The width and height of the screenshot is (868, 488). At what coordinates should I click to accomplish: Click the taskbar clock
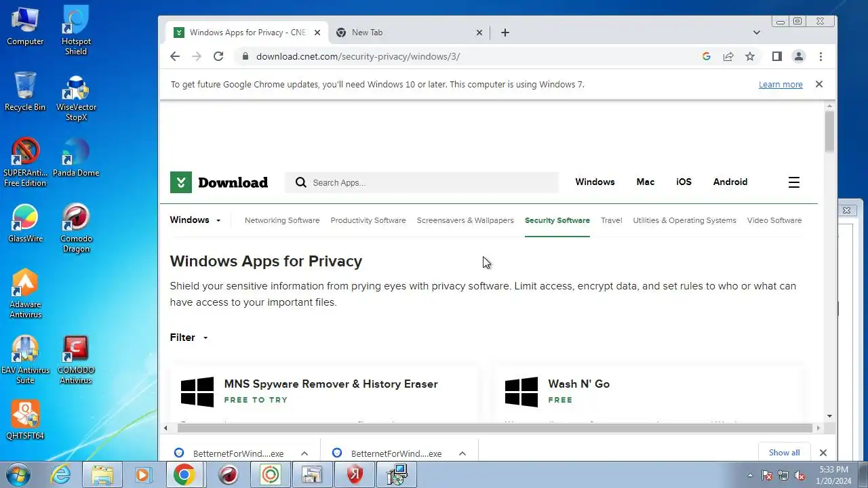pyautogui.click(x=833, y=475)
